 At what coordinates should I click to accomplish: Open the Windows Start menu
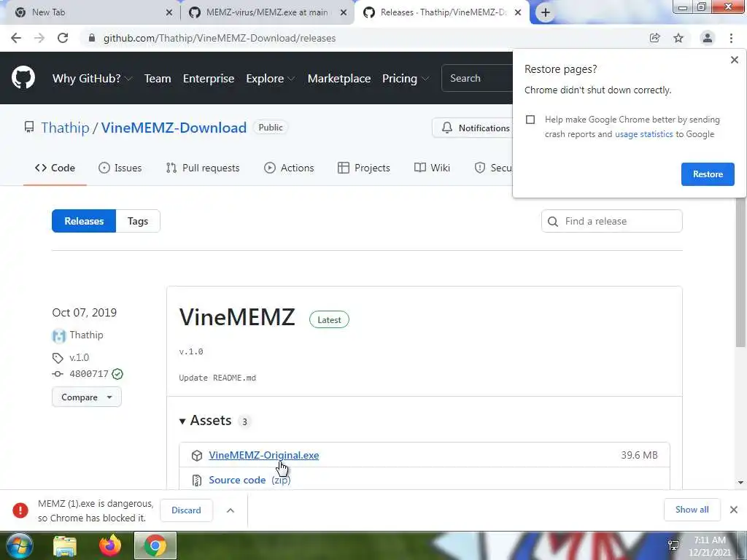tap(19, 545)
